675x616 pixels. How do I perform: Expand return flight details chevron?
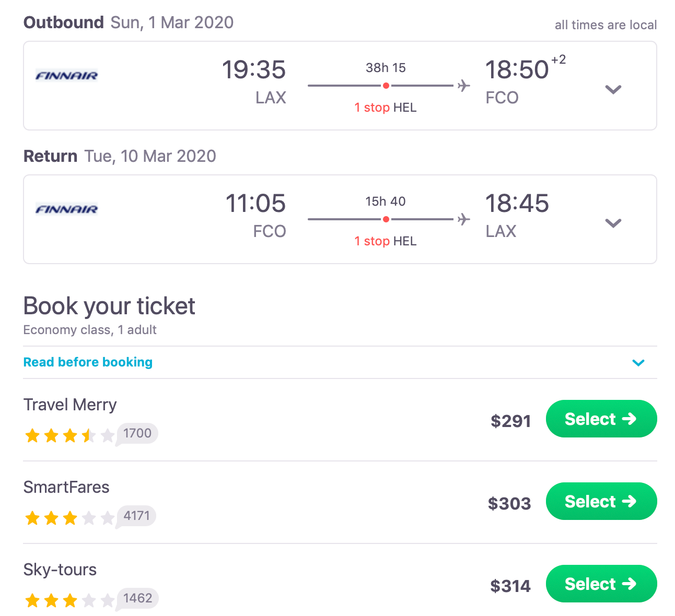coord(613,223)
